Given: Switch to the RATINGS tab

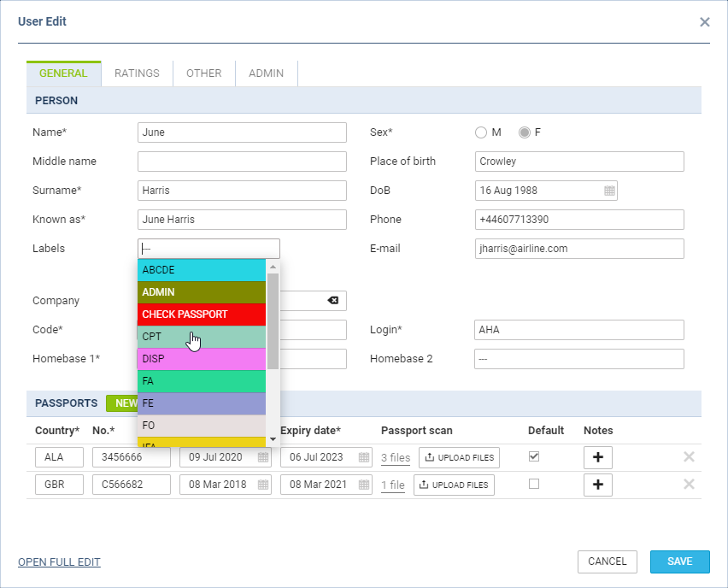Looking at the screenshot, I should click(x=137, y=73).
